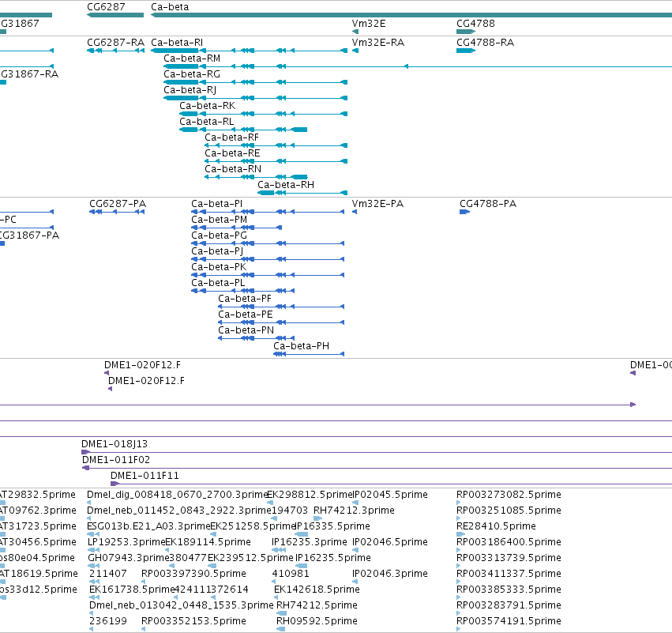Select the RP003251085.5prime EST label
Viewport: 672px width, 633px height.
coord(509,511)
